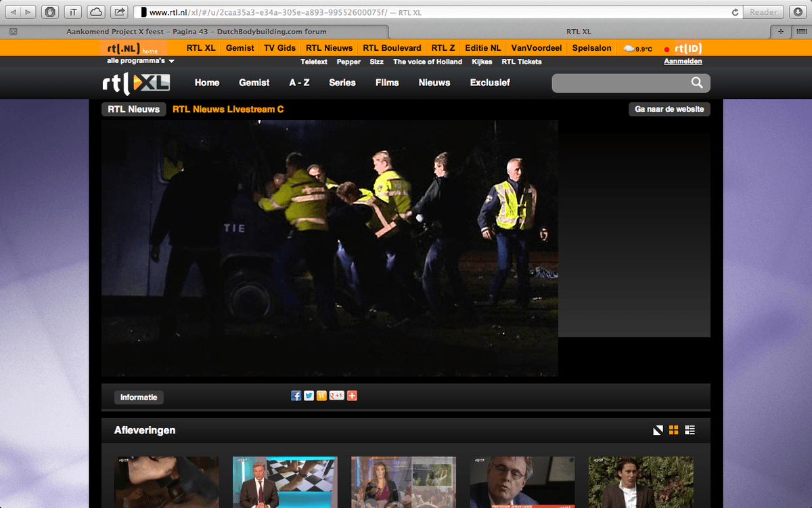Screen dimensions: 812x508
Task: Click into the RTL XL search field
Action: click(619, 83)
